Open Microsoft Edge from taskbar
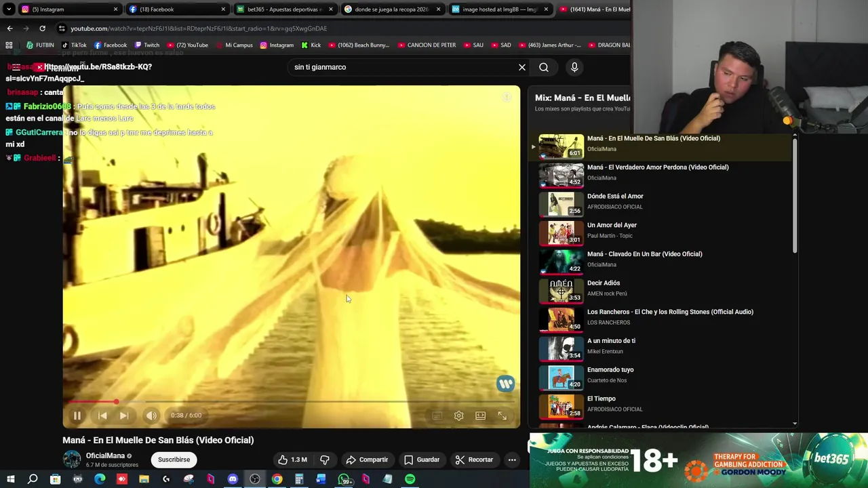The height and width of the screenshot is (488, 868). tap(100, 479)
